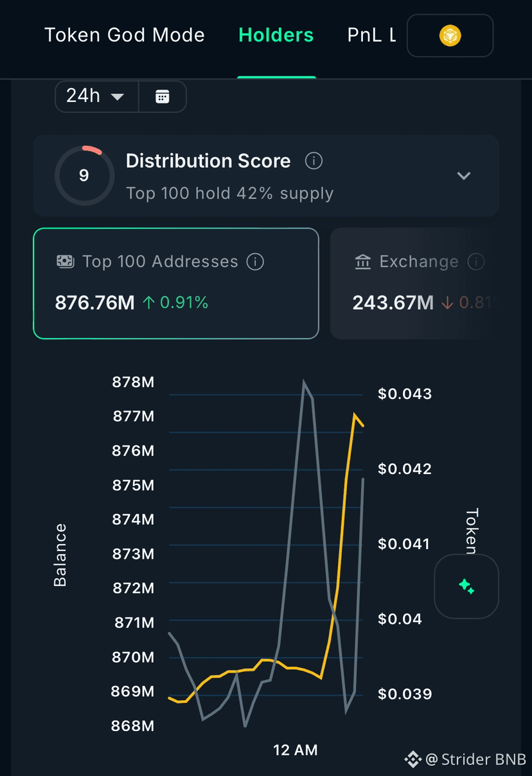Click the $0.039 price axis label
This screenshot has height=776, width=532.
coord(405,694)
